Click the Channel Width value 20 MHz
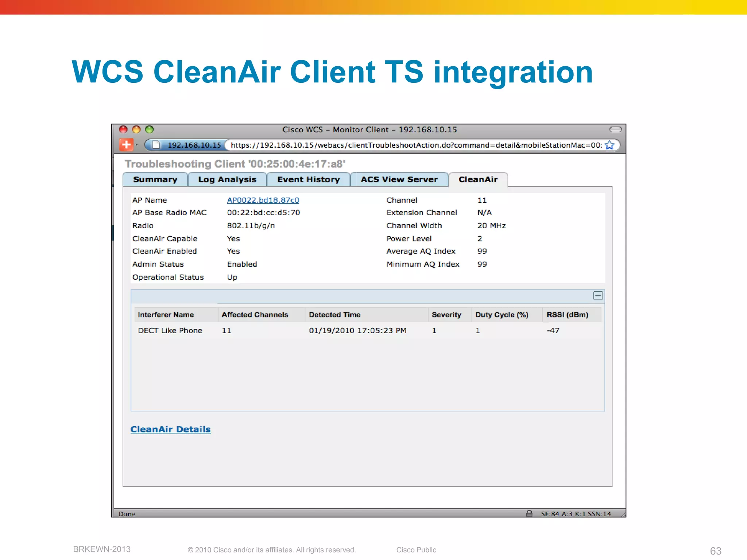The width and height of the screenshot is (747, 560). coord(492,226)
